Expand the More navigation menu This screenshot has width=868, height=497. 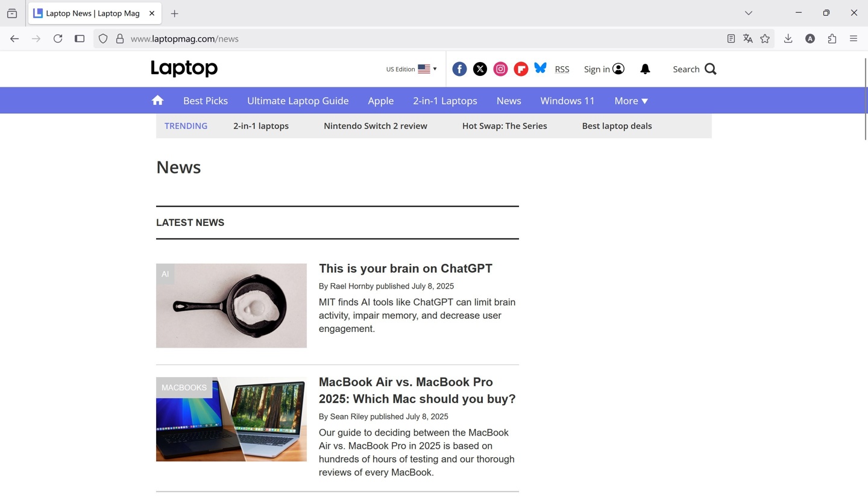631,101
